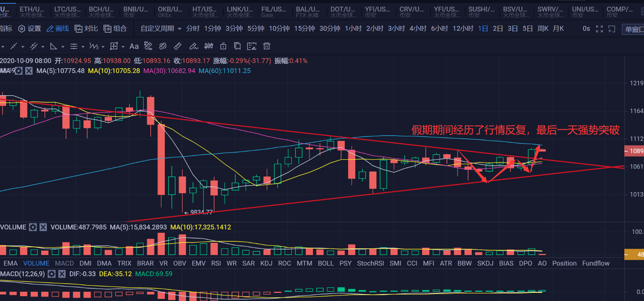Select the trend line drawing tool
This screenshot has height=301, width=644.
click(x=14, y=46)
